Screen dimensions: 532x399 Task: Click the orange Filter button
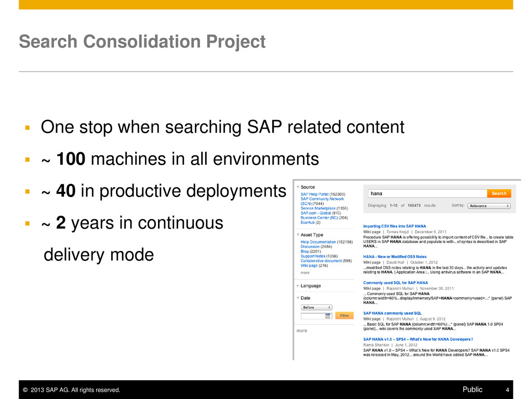[344, 315]
